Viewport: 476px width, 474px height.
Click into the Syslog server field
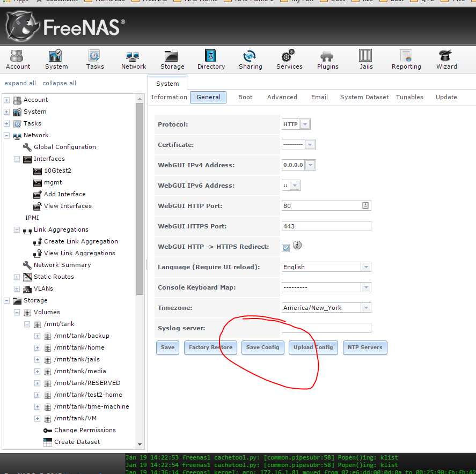pos(326,328)
